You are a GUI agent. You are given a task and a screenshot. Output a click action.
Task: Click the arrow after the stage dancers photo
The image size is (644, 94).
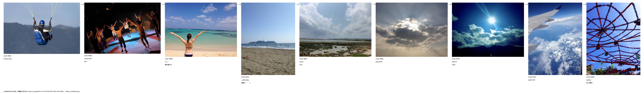click(163, 4)
